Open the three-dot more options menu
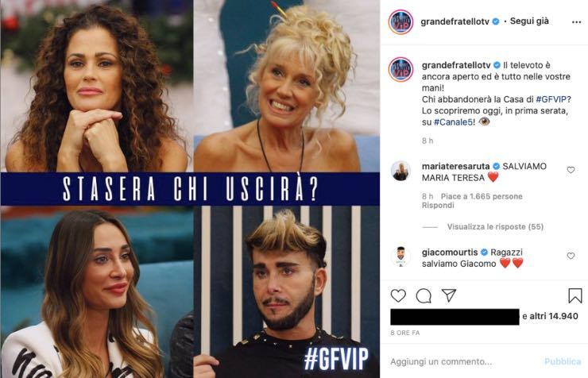 [576, 22]
